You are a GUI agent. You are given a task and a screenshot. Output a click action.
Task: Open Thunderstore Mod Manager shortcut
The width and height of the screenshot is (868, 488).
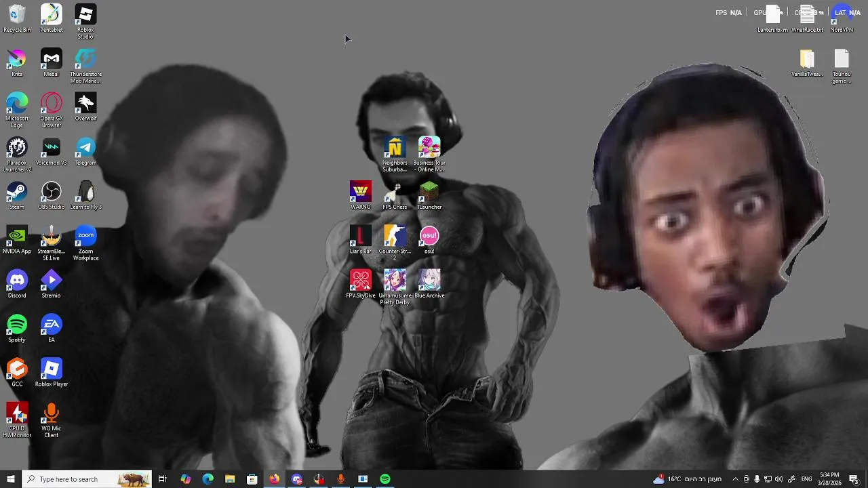point(85,66)
